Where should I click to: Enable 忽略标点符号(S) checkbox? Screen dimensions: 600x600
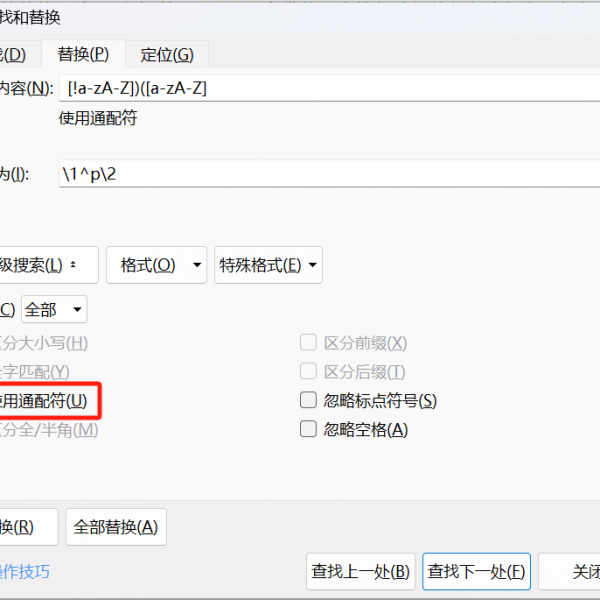point(309,401)
